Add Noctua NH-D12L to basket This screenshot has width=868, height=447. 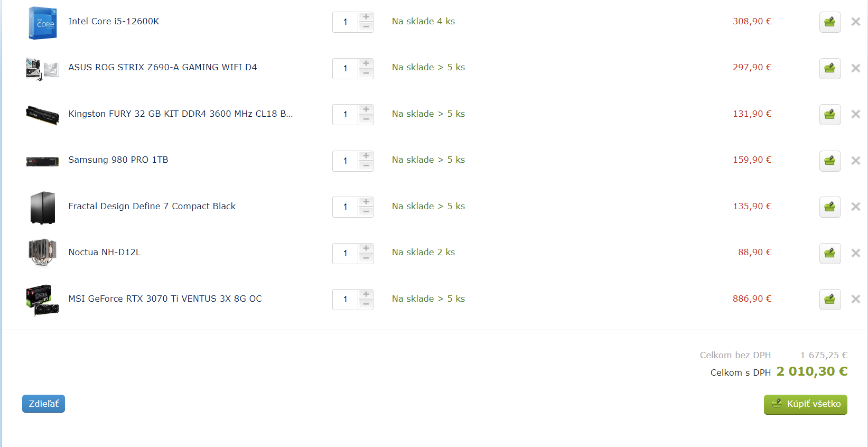coord(829,253)
